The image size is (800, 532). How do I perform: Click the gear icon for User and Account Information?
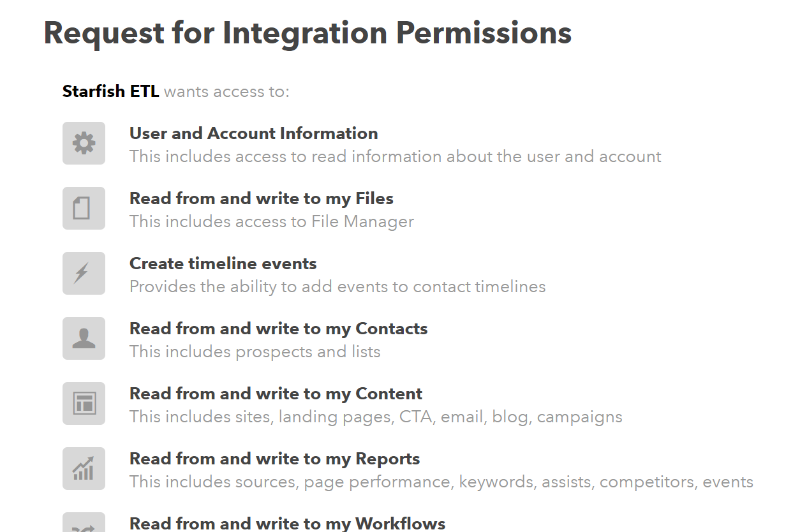coord(84,144)
